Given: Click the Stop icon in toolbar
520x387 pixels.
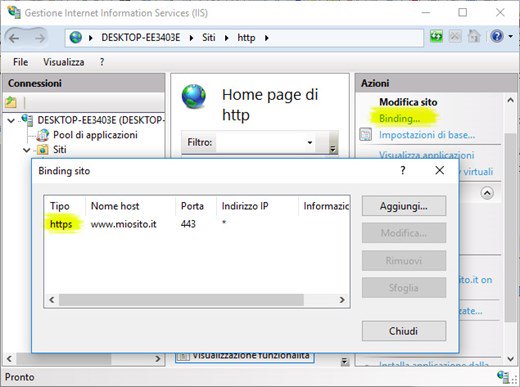Looking at the screenshot, I should pyautogui.click(x=455, y=36).
